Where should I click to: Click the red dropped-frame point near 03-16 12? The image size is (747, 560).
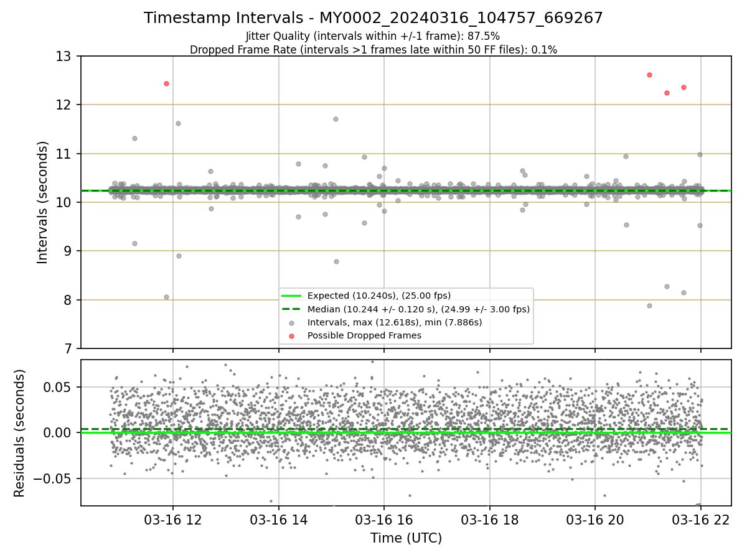pyautogui.click(x=166, y=83)
